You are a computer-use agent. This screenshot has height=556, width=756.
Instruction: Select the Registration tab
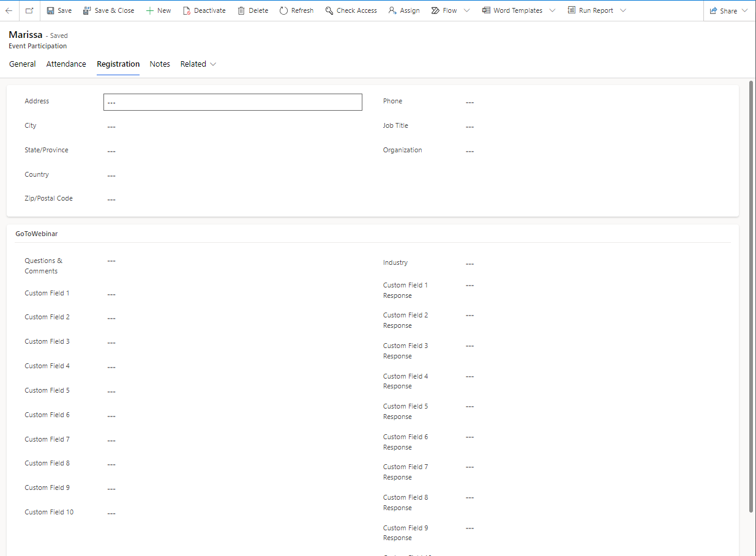(x=118, y=64)
